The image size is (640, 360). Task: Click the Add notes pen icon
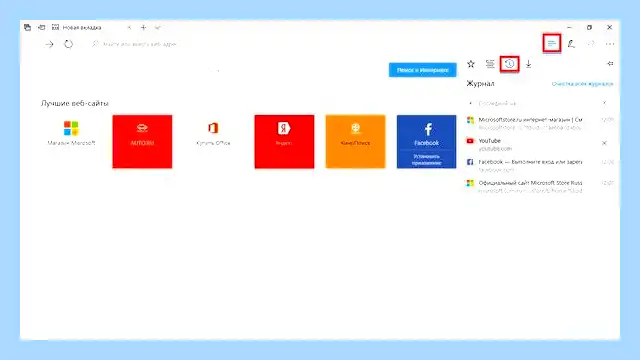[x=571, y=44]
